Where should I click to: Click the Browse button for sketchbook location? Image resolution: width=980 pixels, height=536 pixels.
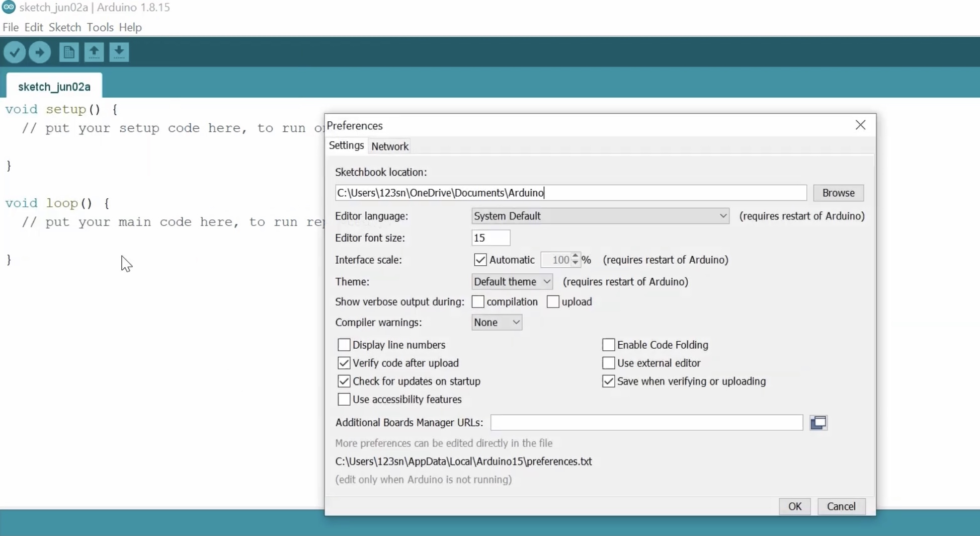pos(838,193)
